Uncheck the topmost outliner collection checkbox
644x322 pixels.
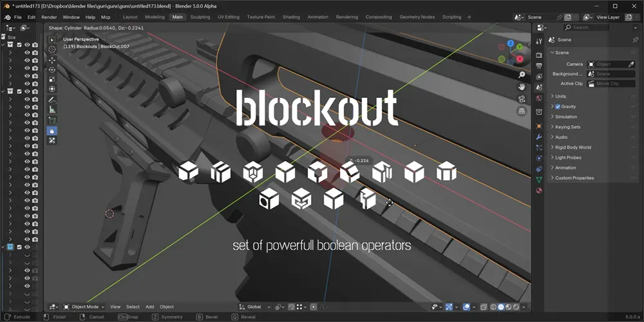point(19,45)
